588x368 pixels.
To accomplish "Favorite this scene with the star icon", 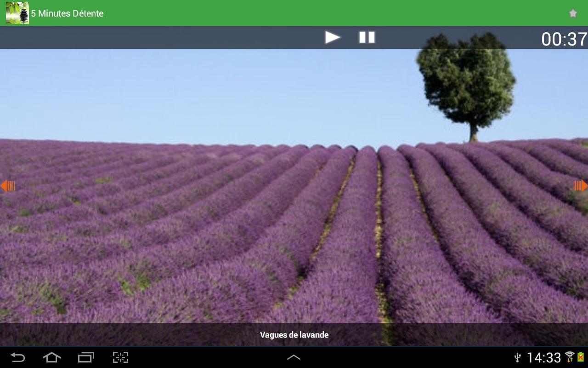I will [573, 13].
